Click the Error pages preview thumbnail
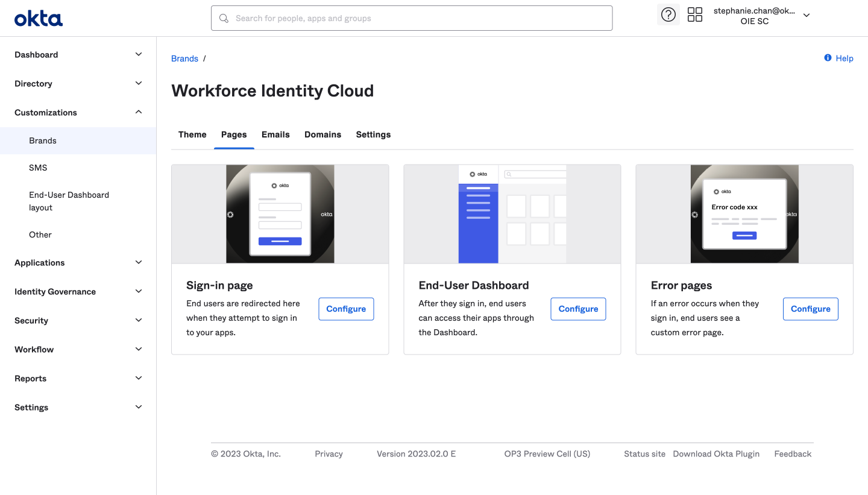868x495 pixels. [x=744, y=214]
